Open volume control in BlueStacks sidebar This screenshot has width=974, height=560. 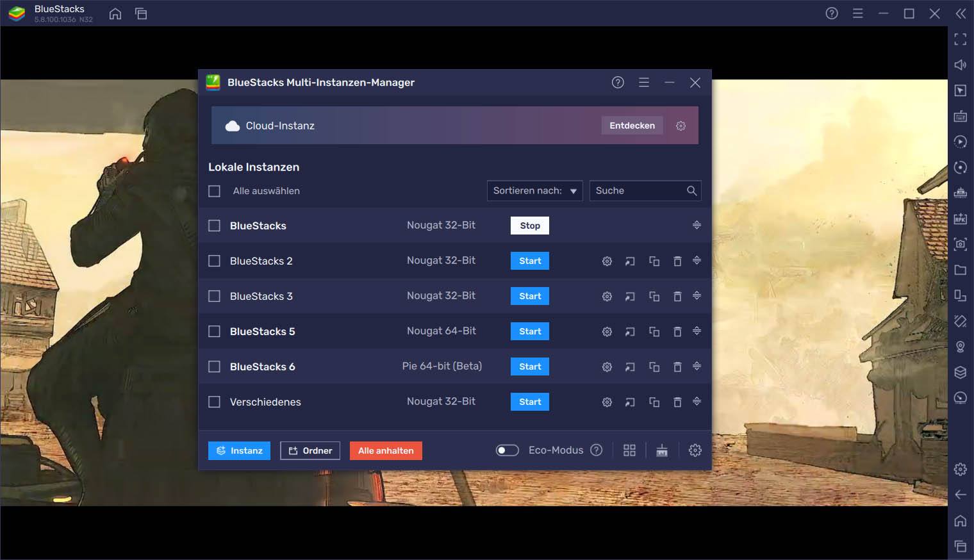pyautogui.click(x=960, y=65)
